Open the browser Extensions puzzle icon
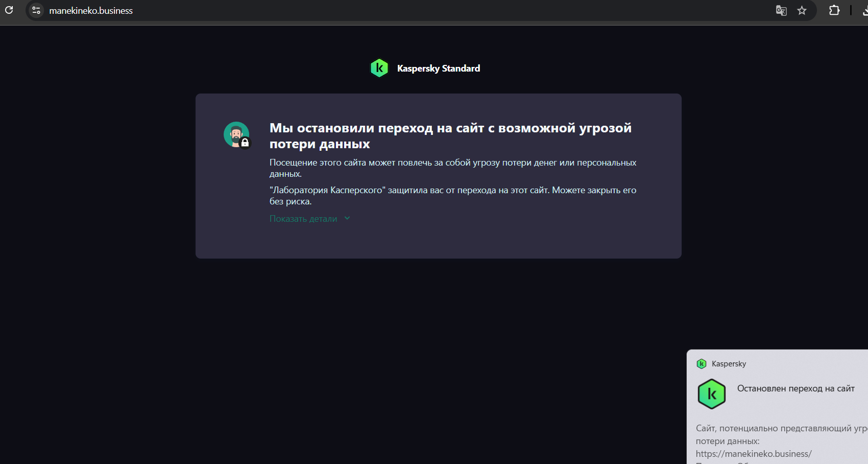868x464 pixels. 834,10
